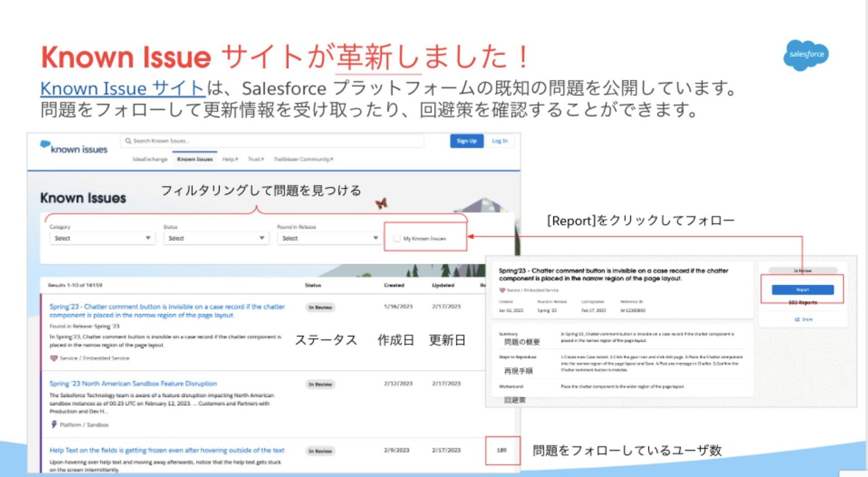868x477 pixels.
Task: Click the Workaround label in detail panel
Action: click(x=511, y=387)
